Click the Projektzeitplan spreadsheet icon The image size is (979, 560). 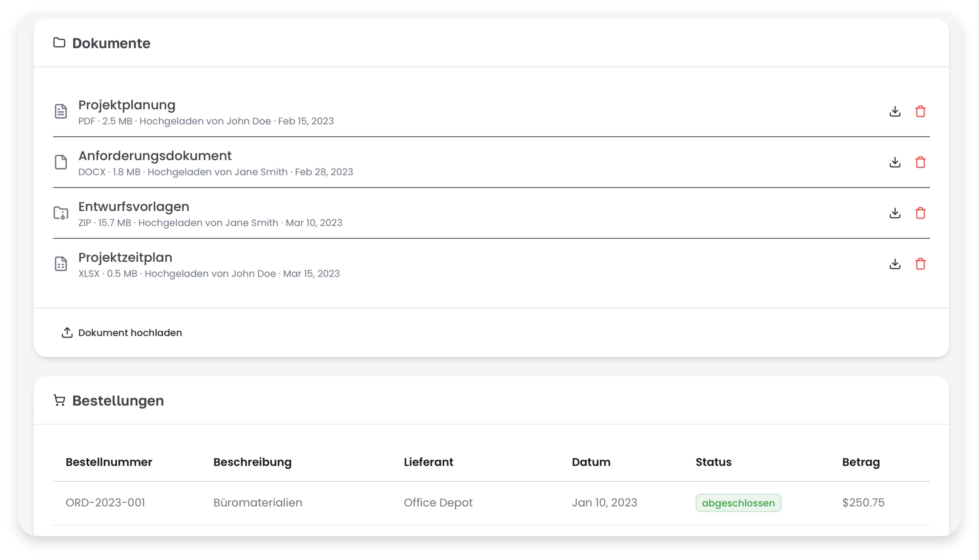point(61,264)
